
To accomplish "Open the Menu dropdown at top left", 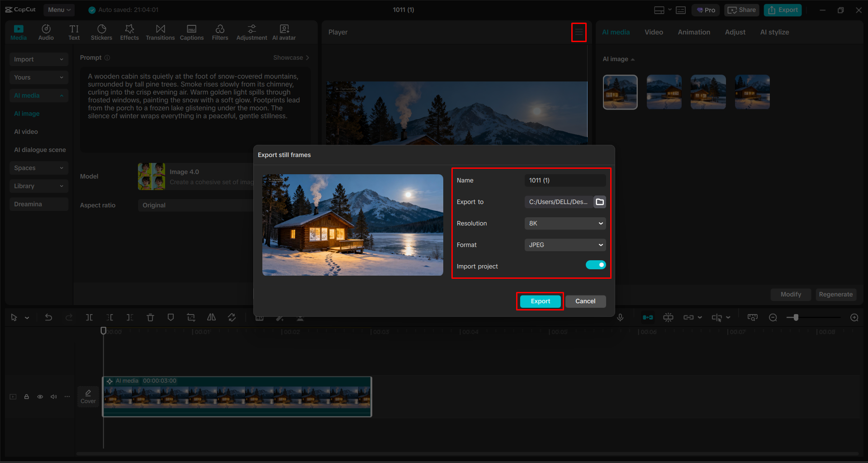I will click(x=59, y=10).
